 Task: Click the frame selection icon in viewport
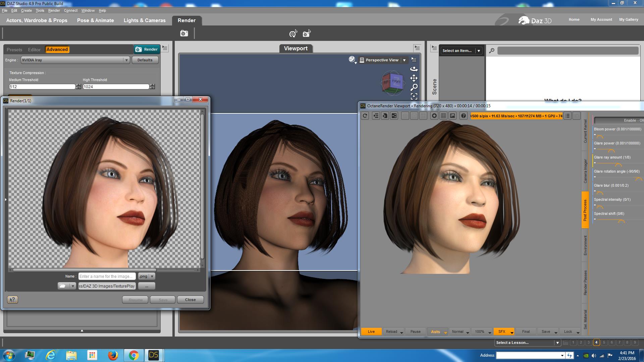click(414, 97)
